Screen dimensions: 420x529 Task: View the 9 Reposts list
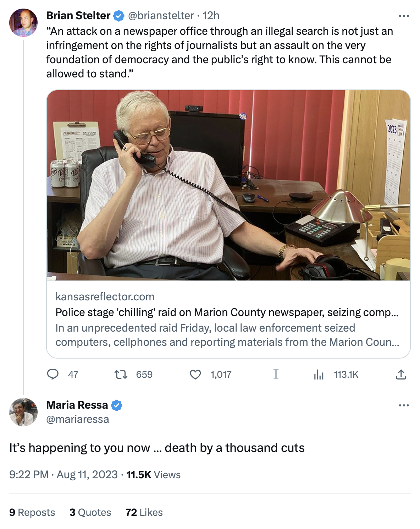pos(32,512)
